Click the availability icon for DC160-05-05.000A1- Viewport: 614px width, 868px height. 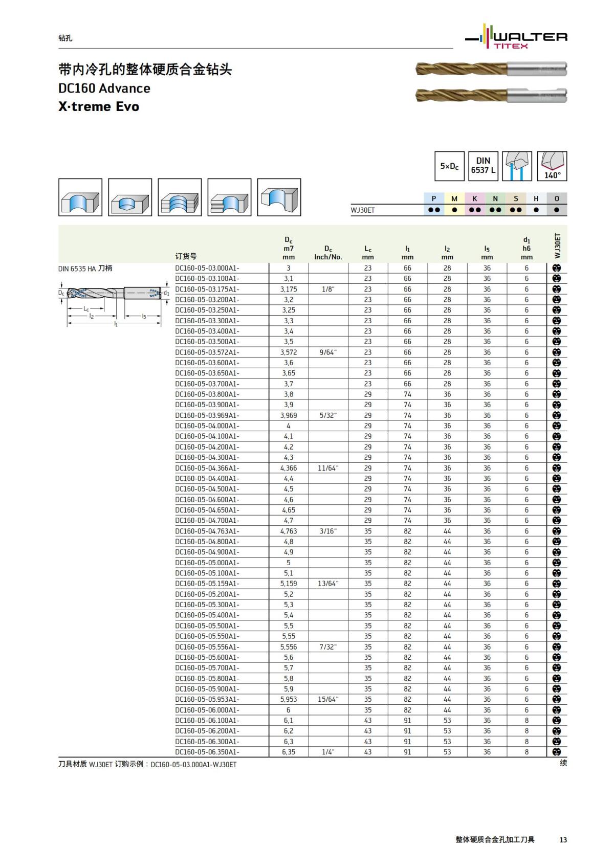557,563
